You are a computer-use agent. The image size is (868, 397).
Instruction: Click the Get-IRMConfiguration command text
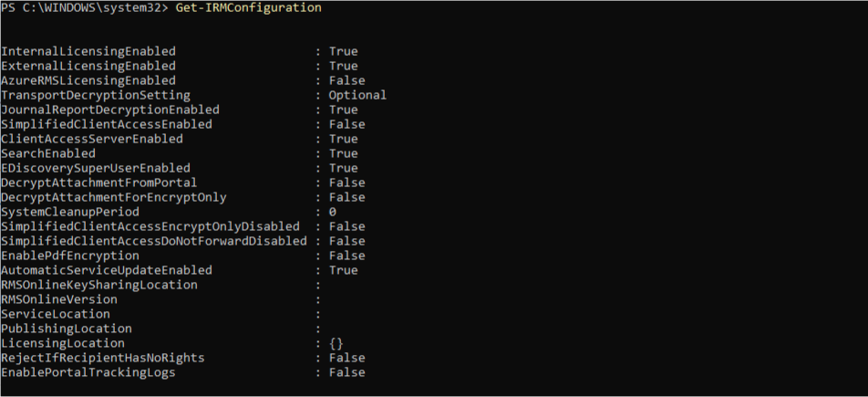tap(248, 7)
